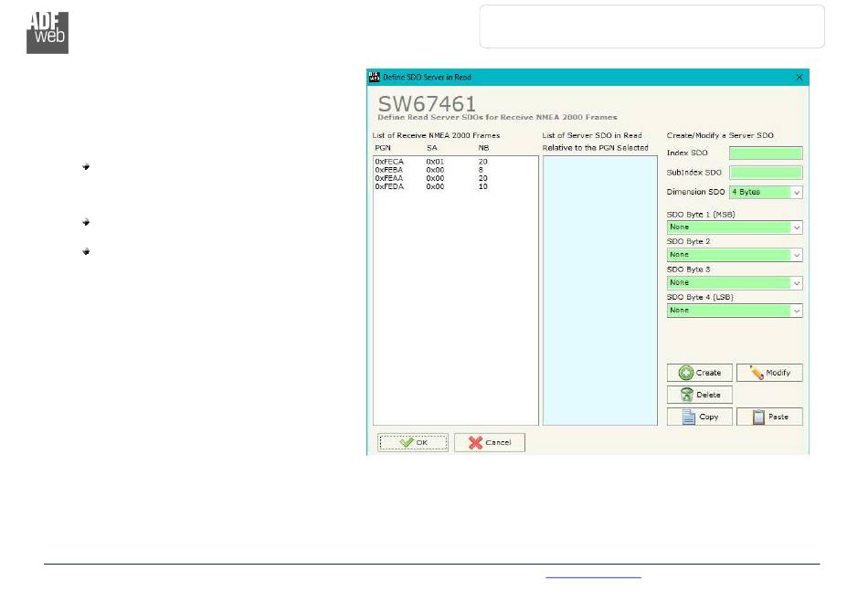Click the SubIndex SDO input field
The image size is (868, 602).
click(765, 173)
